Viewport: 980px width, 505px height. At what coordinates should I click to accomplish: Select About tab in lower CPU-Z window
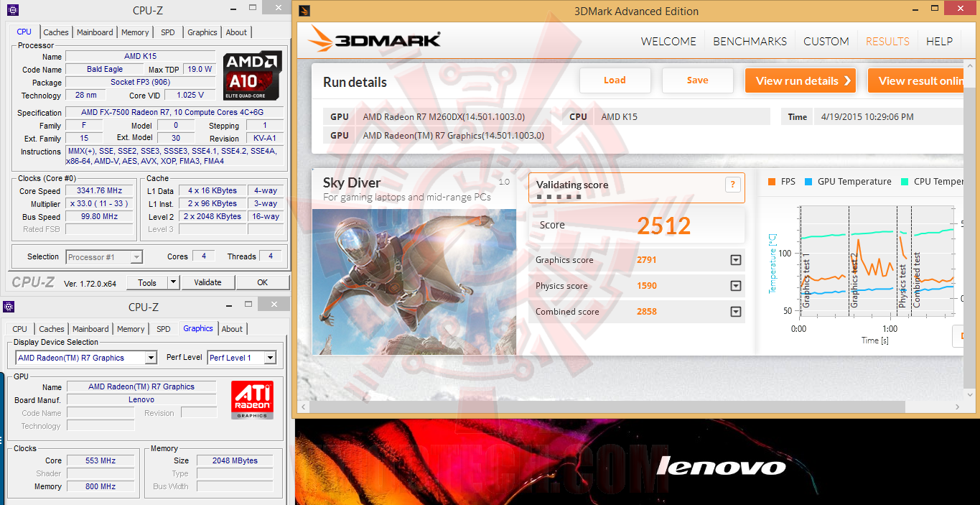click(232, 329)
